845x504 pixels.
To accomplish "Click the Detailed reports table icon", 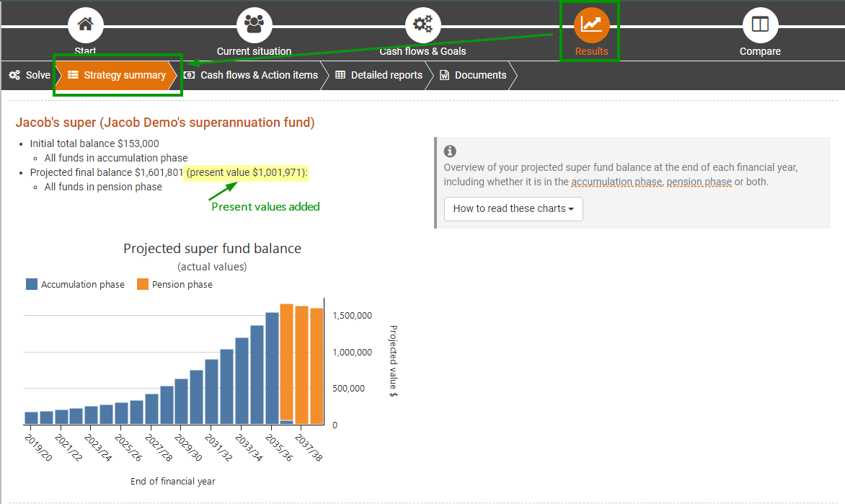I will [x=340, y=75].
